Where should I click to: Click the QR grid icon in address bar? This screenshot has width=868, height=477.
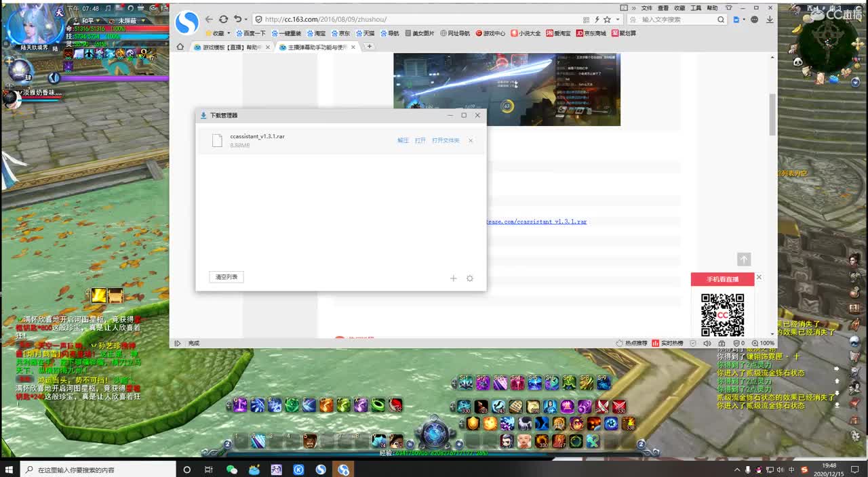pos(586,20)
